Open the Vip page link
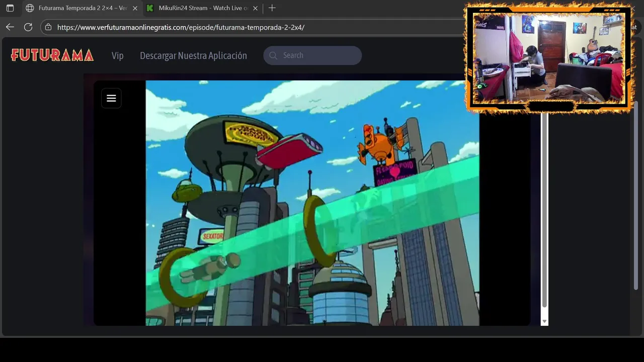The height and width of the screenshot is (362, 644). [x=118, y=55]
